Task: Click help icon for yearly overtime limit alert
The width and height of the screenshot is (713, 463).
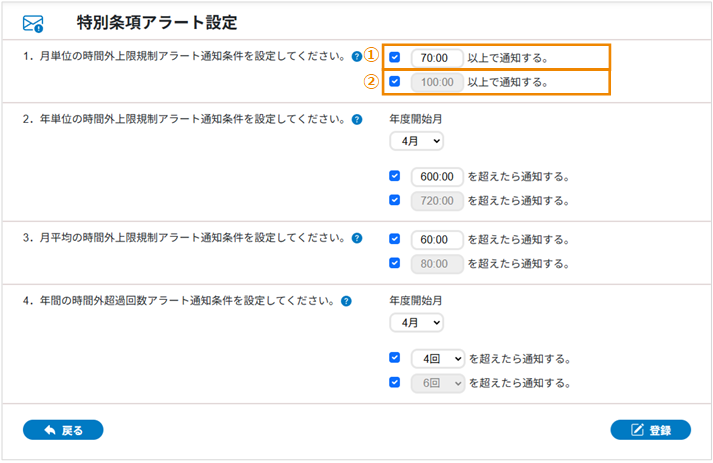Action: (357, 119)
